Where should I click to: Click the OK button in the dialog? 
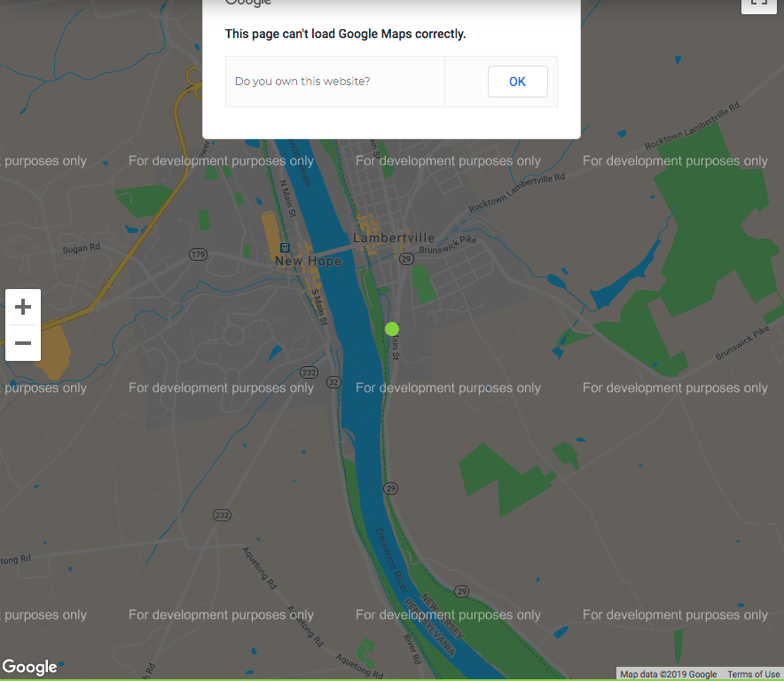pos(517,82)
